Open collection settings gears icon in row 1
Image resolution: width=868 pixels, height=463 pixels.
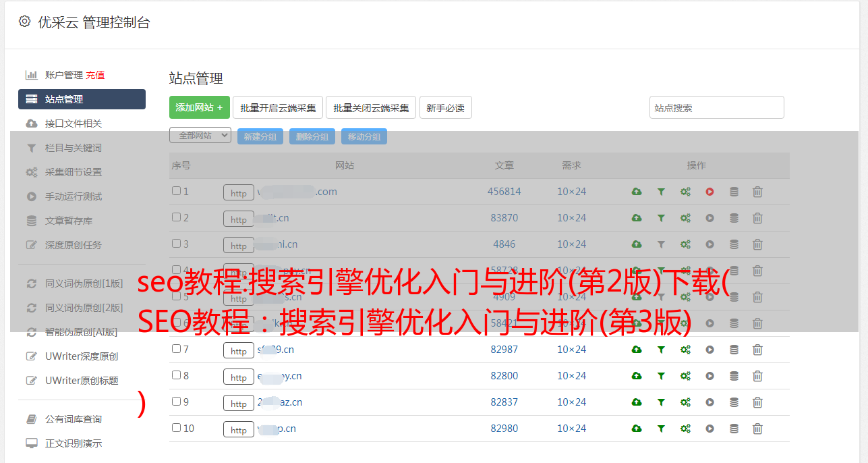(x=685, y=192)
